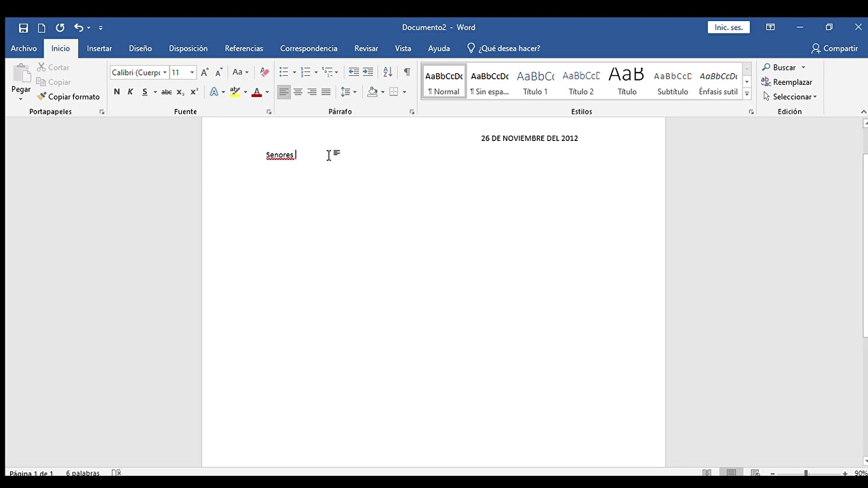Click Copiar formato painter
Viewport: 868px width, 488px height.
click(x=68, y=96)
